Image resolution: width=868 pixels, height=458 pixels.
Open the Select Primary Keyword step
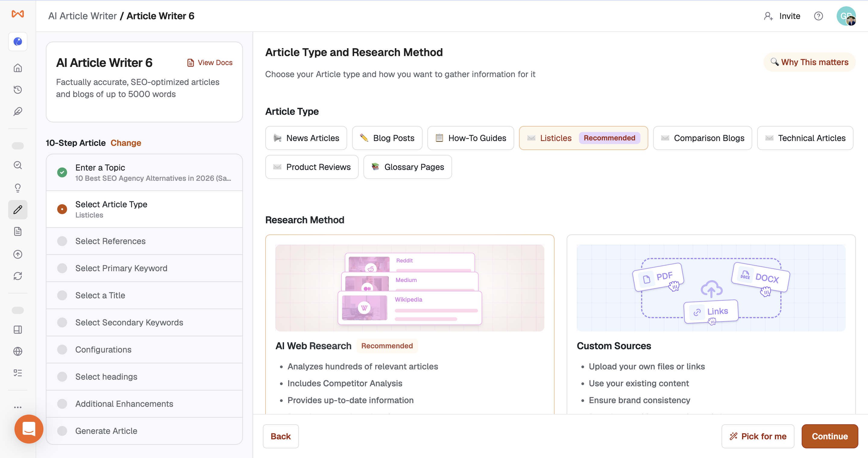144,268
